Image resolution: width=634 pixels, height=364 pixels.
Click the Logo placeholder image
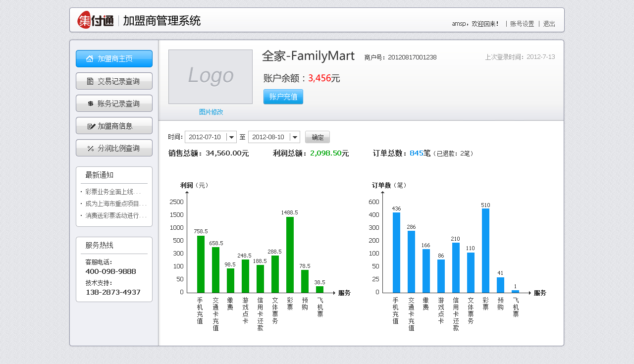pos(211,77)
